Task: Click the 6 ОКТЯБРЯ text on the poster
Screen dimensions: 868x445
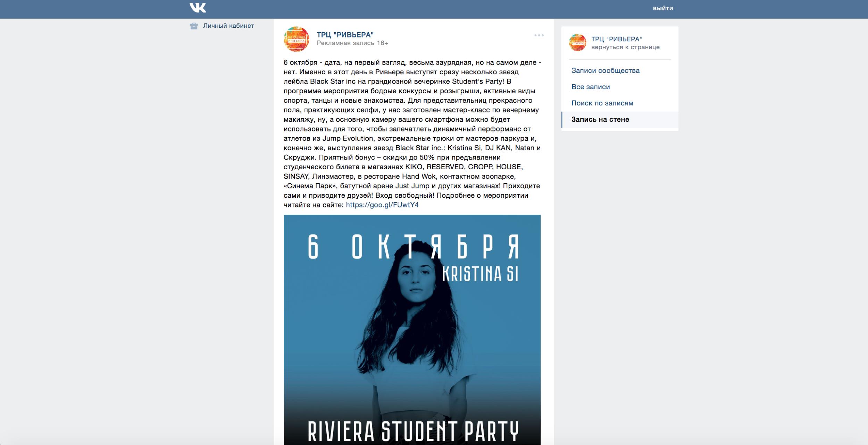Action: (414, 247)
